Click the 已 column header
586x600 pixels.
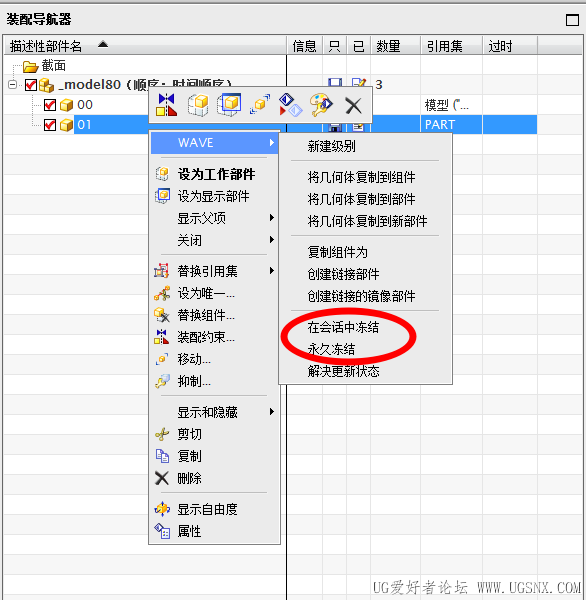tap(359, 46)
